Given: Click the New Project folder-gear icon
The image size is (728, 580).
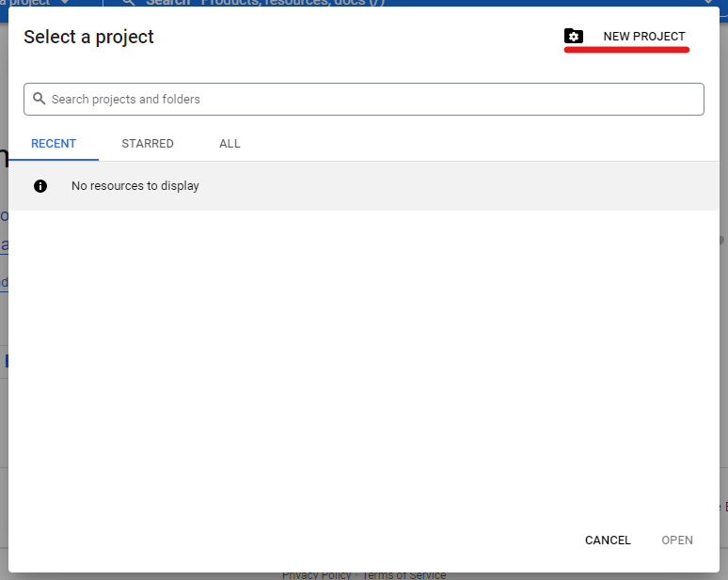Looking at the screenshot, I should tap(574, 37).
